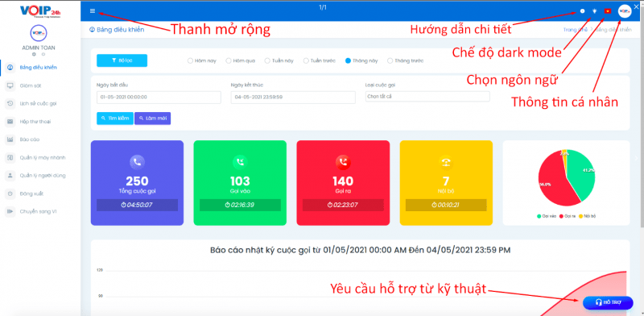Image resolution: width=644 pixels, height=316 pixels.
Task: Select the Tháng này radio option
Action: click(x=348, y=60)
